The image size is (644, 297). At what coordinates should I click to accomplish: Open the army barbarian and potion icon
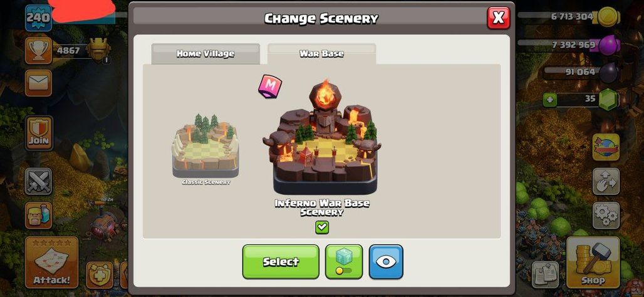[38, 216]
